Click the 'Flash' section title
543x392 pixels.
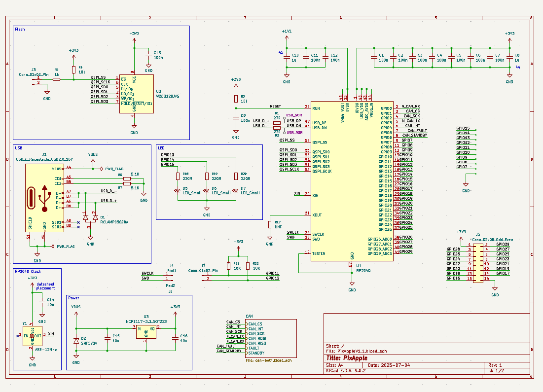20,30
